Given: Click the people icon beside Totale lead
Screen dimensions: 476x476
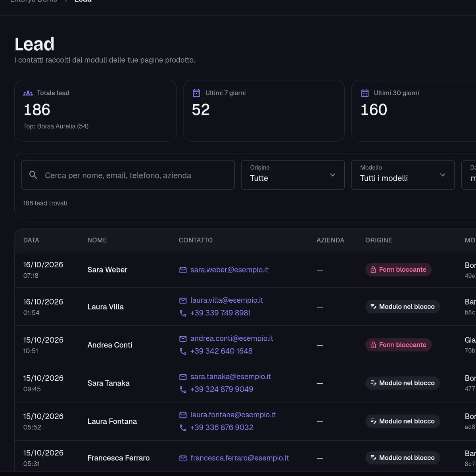Looking at the screenshot, I should click(28, 93).
